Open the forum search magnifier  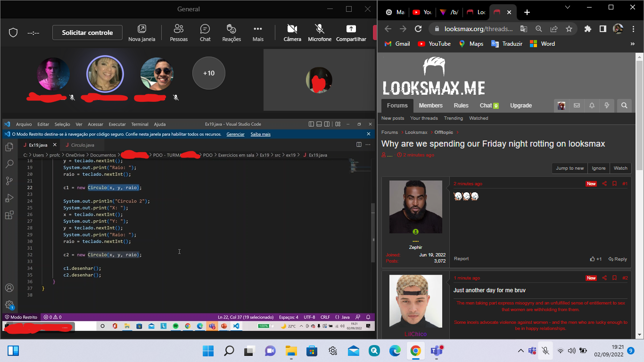624,106
